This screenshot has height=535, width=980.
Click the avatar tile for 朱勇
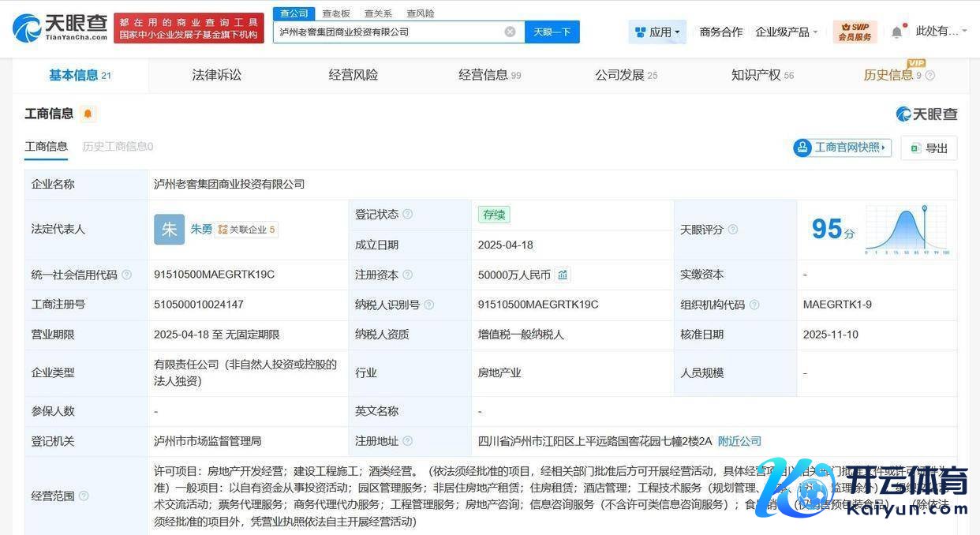click(x=169, y=230)
